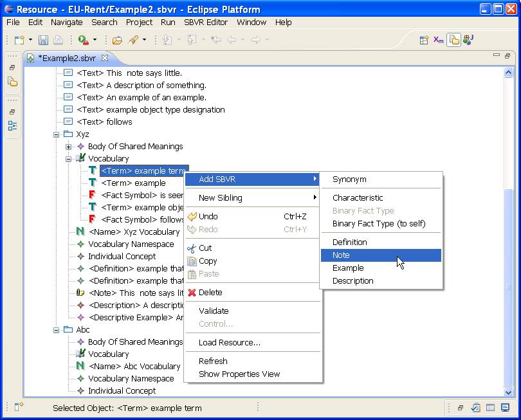Maximize the editor area

pyautogui.click(x=507, y=56)
